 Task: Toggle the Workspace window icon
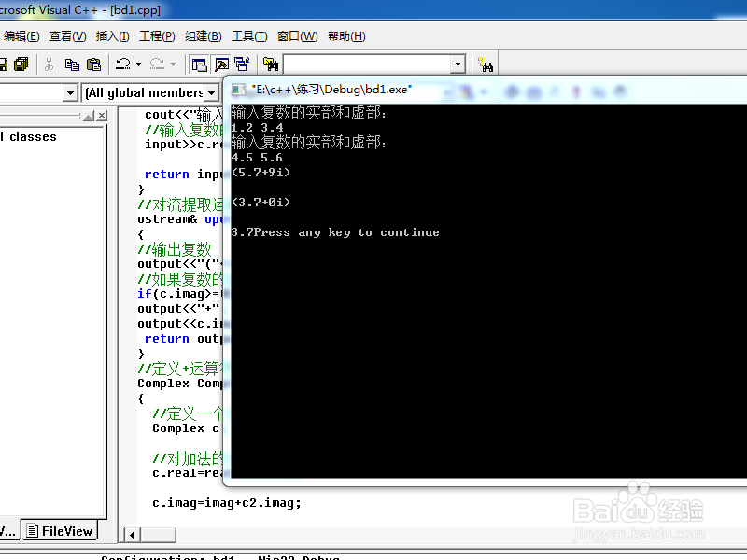pyautogui.click(x=199, y=63)
